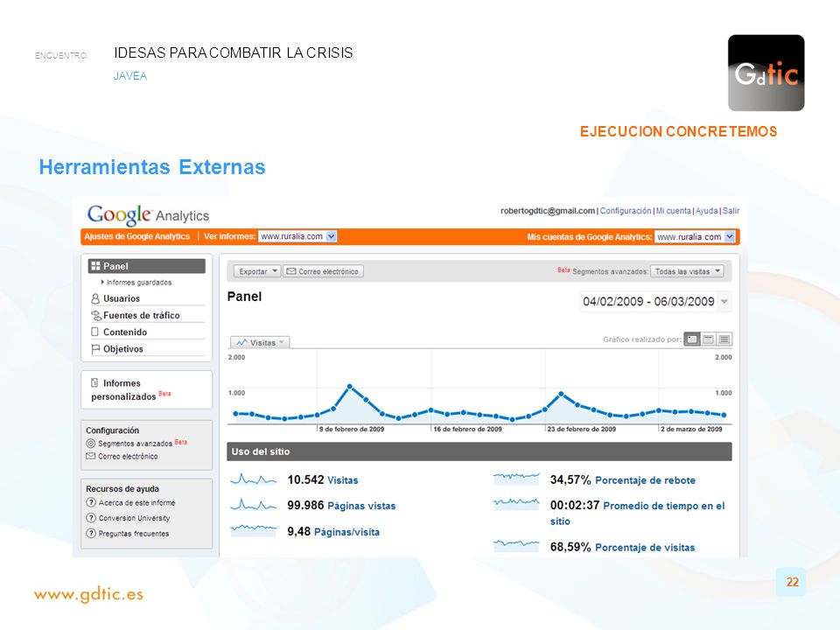840x630 pixels.
Task: Open the Configuración header link
Action: click(625, 211)
